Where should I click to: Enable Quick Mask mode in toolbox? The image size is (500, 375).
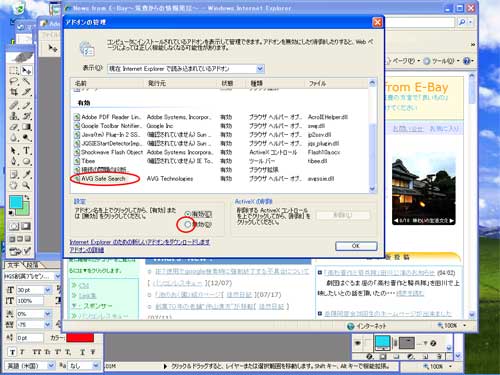[x=26, y=226]
